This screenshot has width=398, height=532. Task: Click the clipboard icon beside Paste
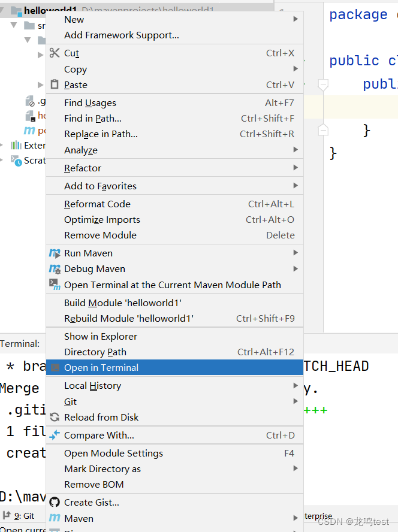point(54,85)
